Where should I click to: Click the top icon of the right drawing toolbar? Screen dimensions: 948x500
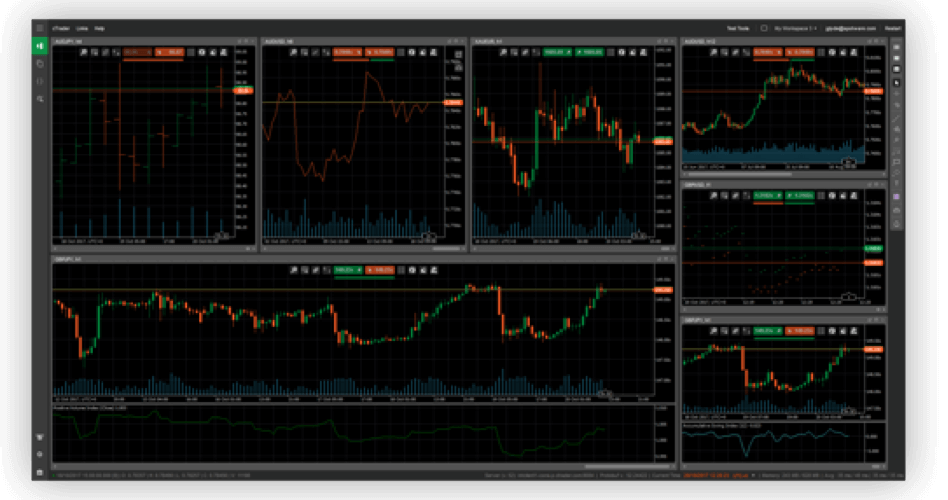896,46
